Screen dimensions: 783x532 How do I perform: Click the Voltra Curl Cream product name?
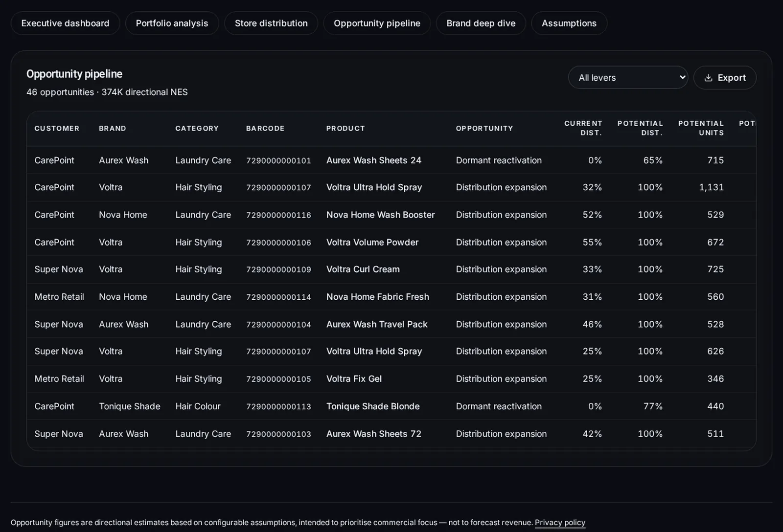tap(363, 269)
